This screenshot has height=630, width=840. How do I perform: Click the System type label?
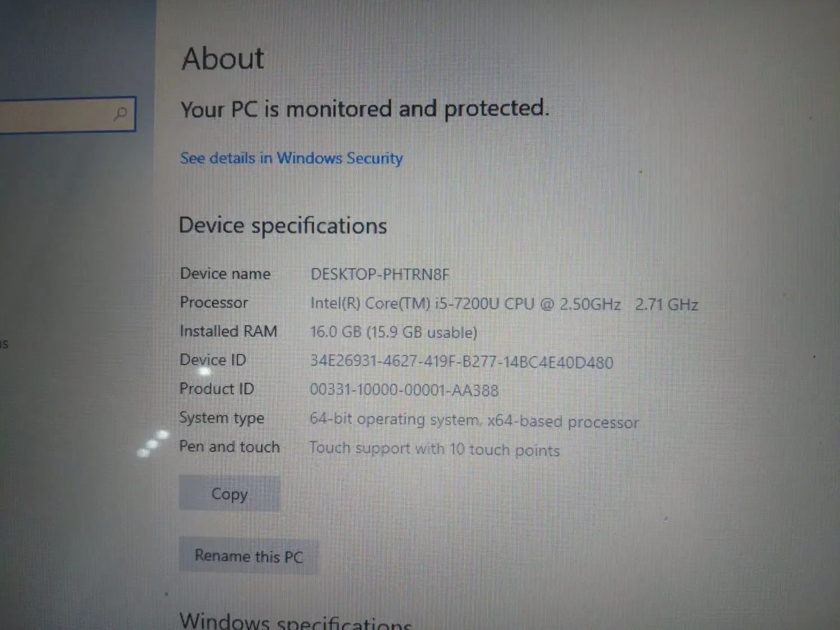click(222, 418)
